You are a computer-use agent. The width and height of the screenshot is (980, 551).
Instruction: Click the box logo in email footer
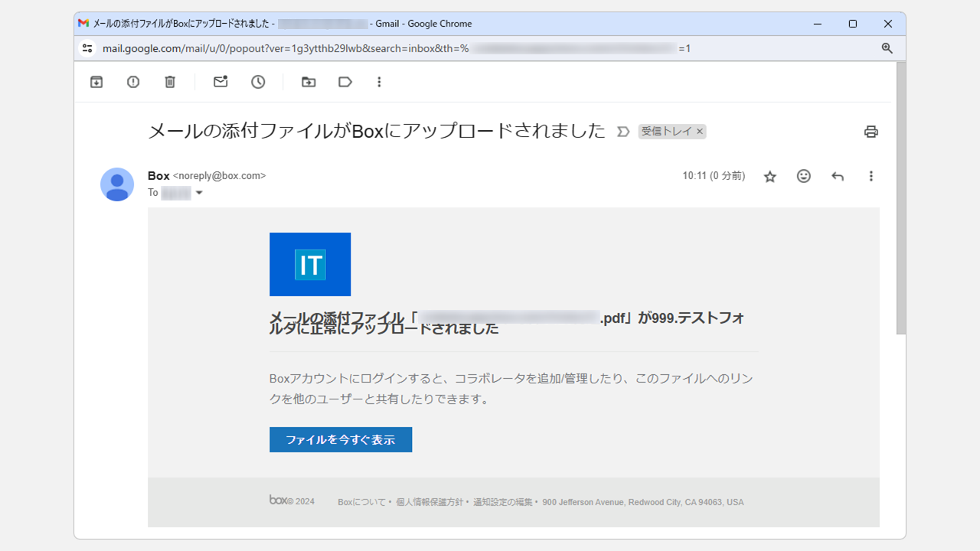(x=279, y=500)
